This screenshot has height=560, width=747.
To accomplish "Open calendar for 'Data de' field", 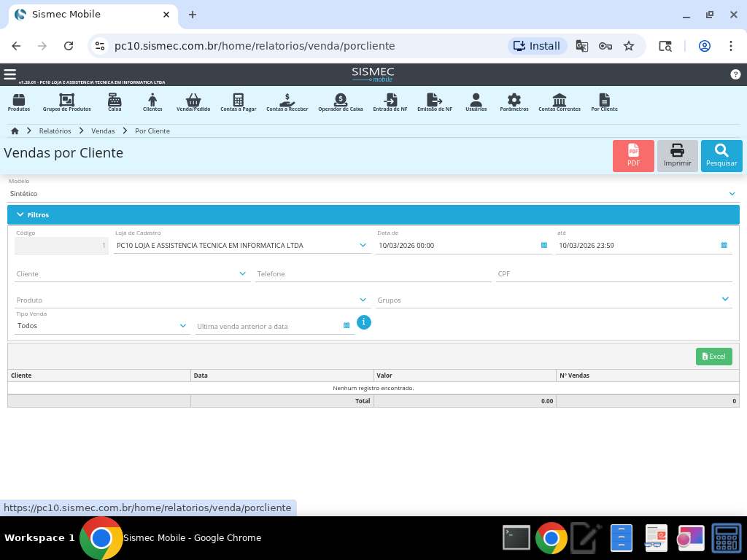I will 544,246.
